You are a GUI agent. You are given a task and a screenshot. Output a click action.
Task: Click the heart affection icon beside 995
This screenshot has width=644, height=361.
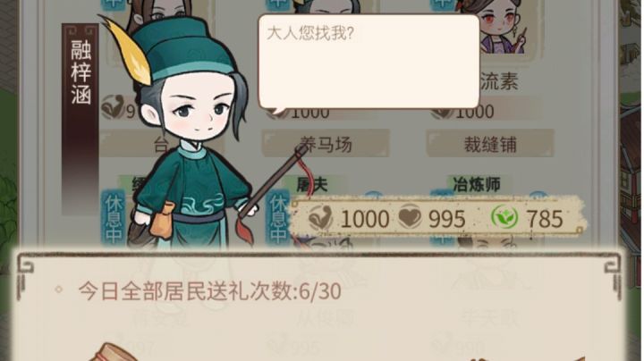pos(410,216)
